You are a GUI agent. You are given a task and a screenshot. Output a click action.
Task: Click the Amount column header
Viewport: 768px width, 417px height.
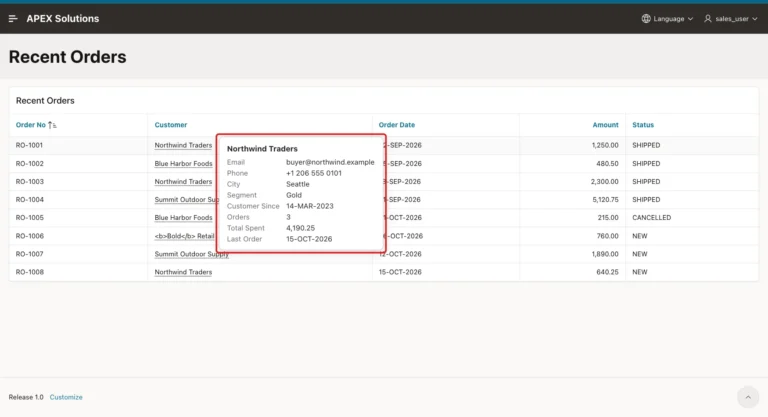pos(605,125)
